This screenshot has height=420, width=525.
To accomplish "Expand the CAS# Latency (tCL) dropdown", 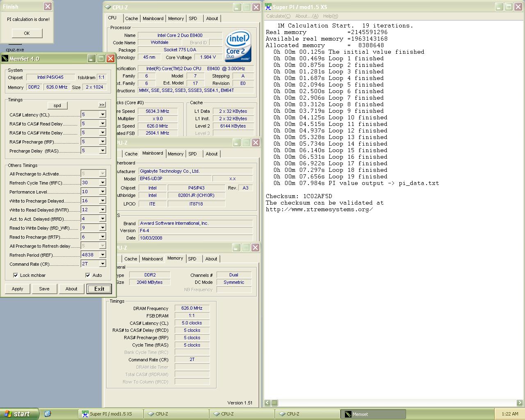I will [103, 114].
